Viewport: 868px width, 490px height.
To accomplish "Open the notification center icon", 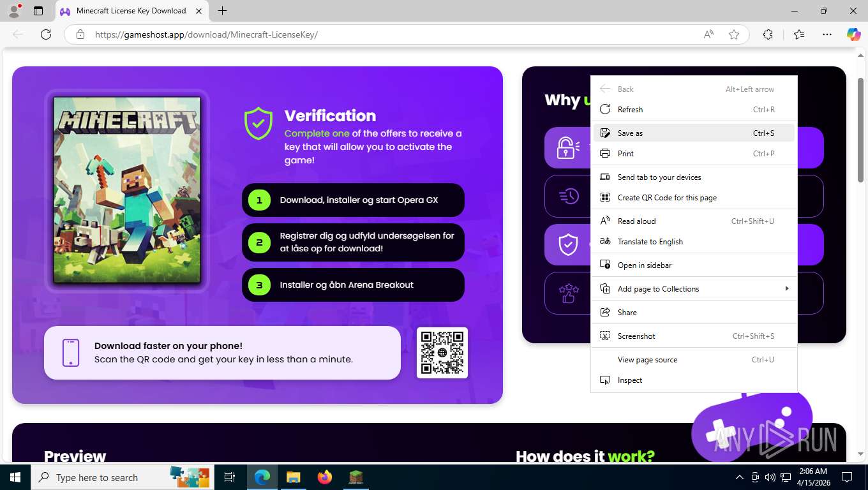I will 847,477.
